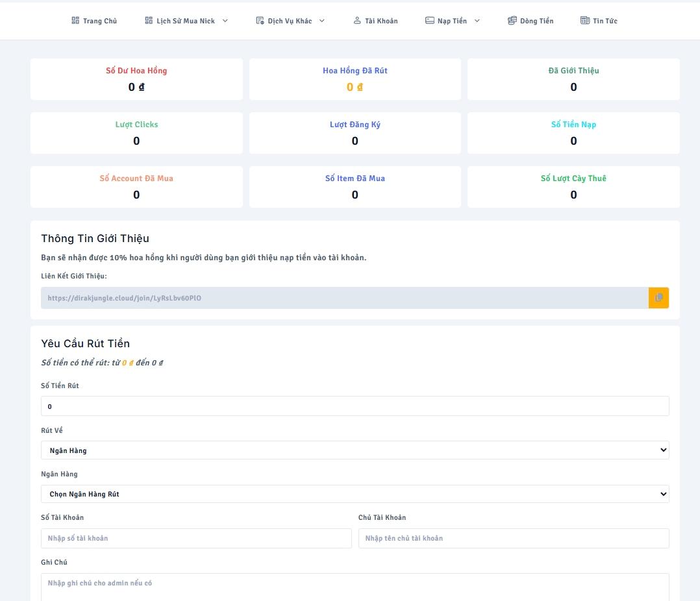Open the Chọn Ngân Hàng Rút dropdown
Image resolution: width=700 pixels, height=601 pixels.
(355, 494)
